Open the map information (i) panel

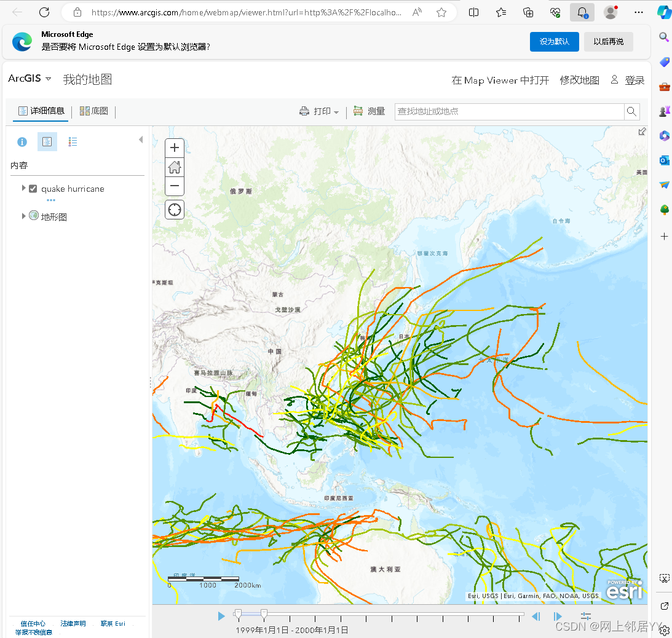[22, 141]
